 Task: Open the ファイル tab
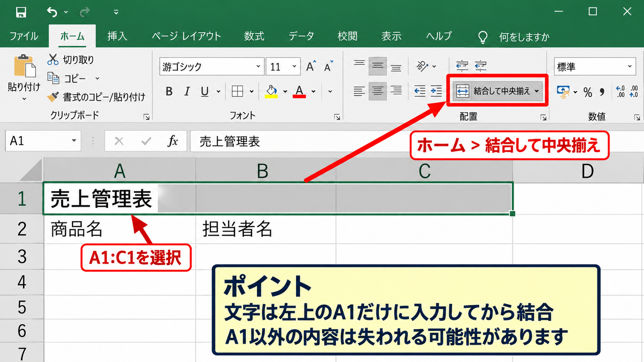pos(24,36)
